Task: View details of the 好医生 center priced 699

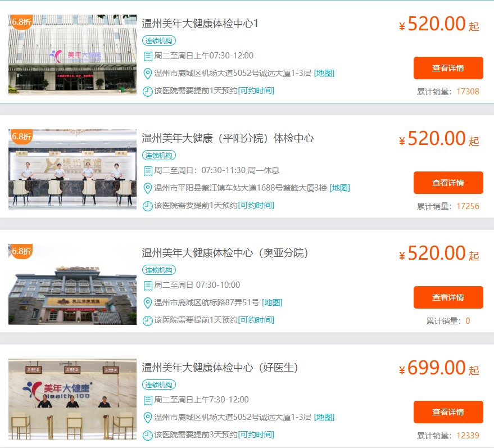Action: (448, 412)
